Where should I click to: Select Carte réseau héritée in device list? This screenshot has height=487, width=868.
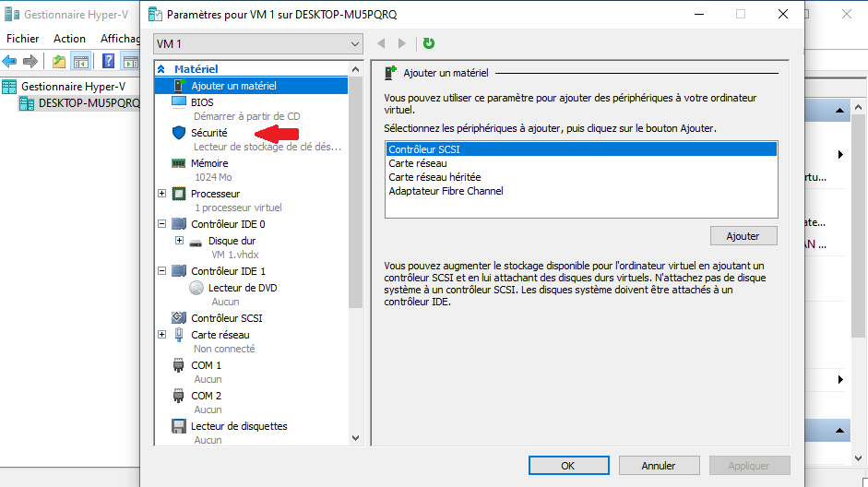click(x=434, y=177)
